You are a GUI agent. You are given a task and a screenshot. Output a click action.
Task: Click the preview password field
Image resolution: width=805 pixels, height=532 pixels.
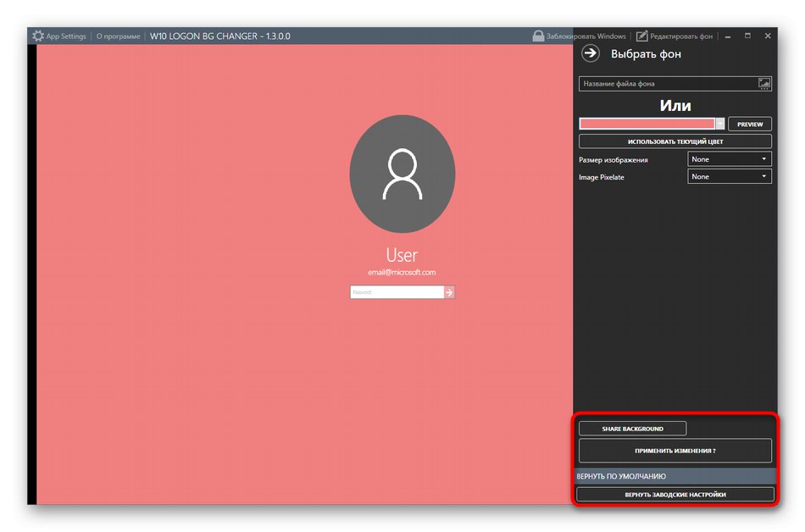[x=397, y=292]
